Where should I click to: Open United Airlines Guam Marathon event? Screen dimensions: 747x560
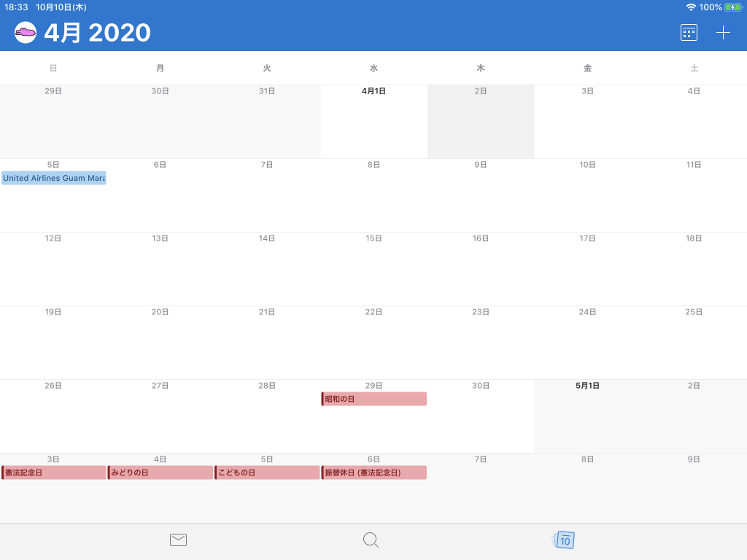pyautogui.click(x=53, y=178)
